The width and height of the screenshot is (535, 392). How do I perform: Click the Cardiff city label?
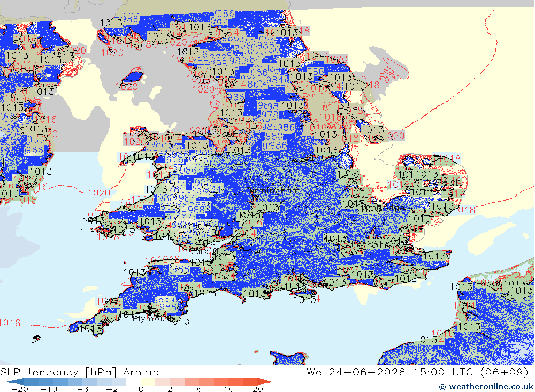coord(203,251)
